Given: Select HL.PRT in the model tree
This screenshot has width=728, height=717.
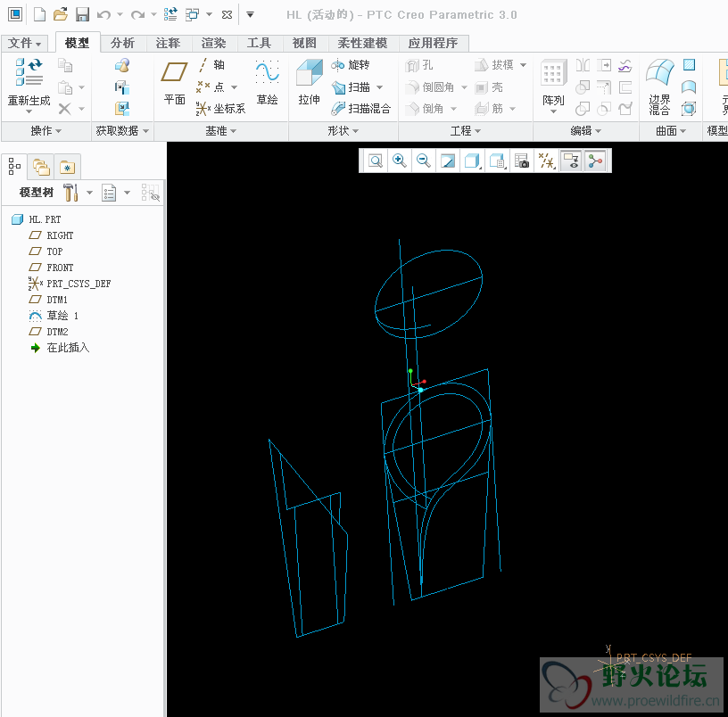Looking at the screenshot, I should pyautogui.click(x=37, y=219).
